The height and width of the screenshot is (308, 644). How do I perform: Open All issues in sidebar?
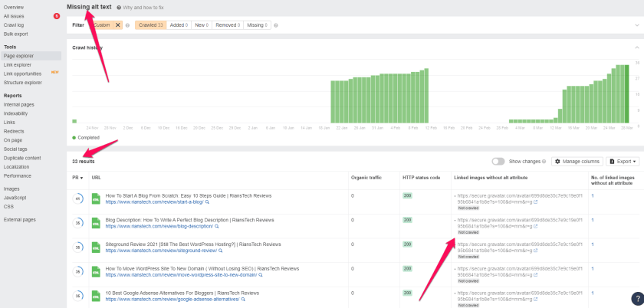(14, 16)
